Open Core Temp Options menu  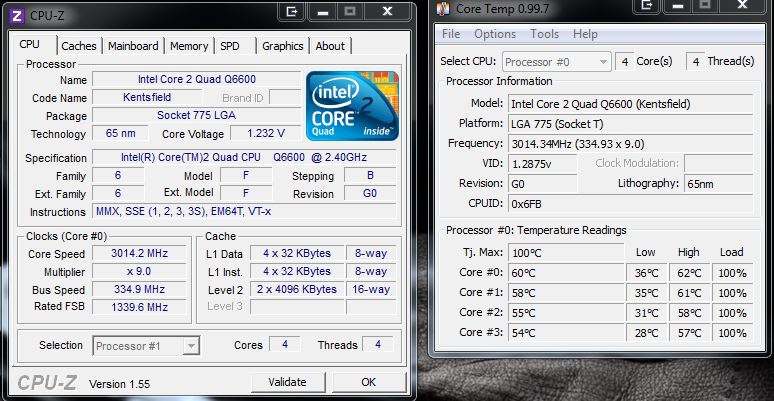495,34
